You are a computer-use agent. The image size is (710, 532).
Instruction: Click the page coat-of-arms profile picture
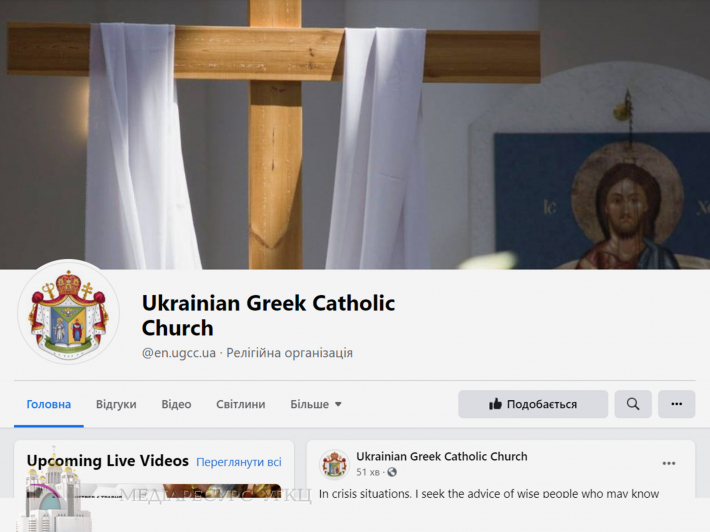(x=68, y=312)
